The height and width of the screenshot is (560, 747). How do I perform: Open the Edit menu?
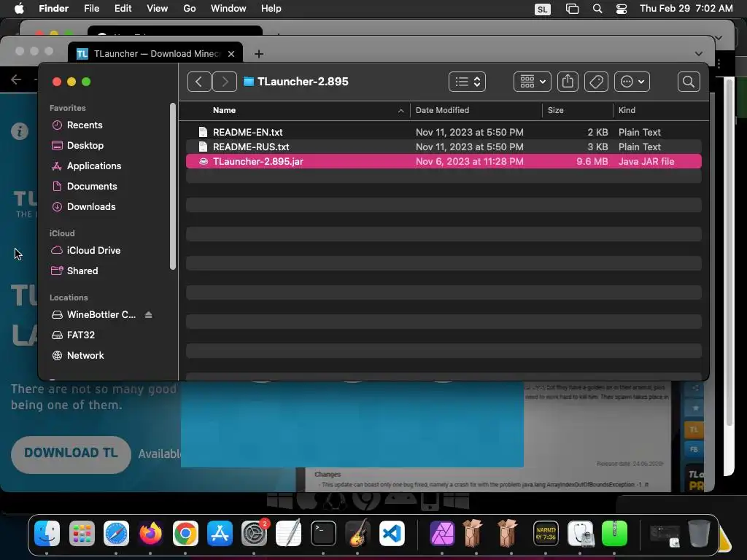[x=123, y=9]
